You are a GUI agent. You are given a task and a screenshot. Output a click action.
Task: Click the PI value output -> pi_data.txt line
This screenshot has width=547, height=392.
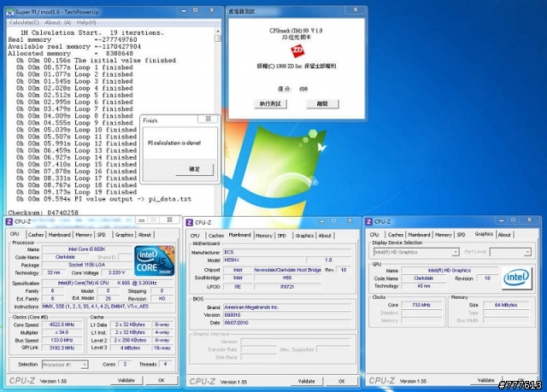(x=104, y=199)
